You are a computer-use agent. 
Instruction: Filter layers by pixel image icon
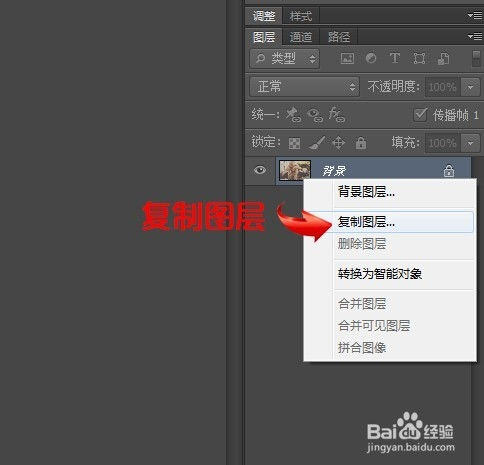pos(347,59)
